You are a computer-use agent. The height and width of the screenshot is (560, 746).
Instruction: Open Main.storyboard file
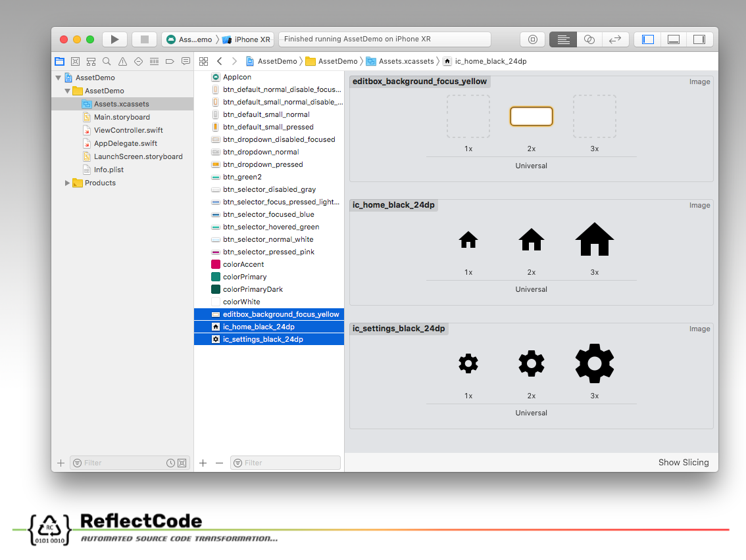pos(122,117)
